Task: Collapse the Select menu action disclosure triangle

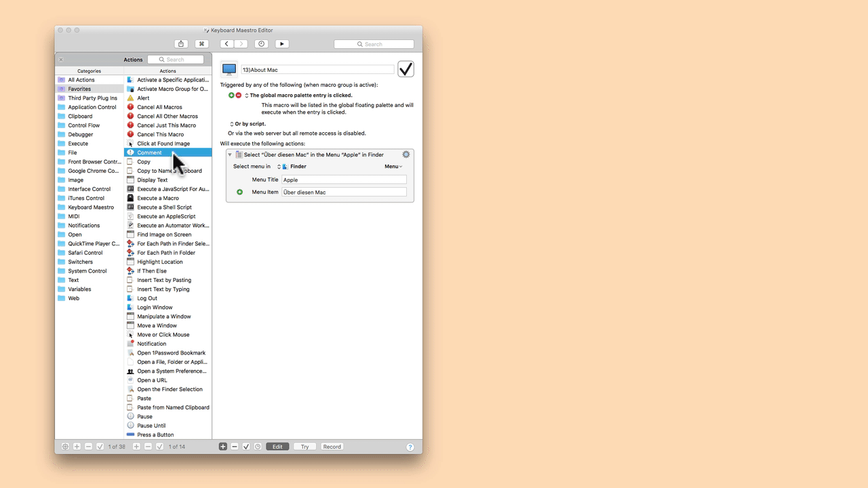Action: [x=230, y=155]
